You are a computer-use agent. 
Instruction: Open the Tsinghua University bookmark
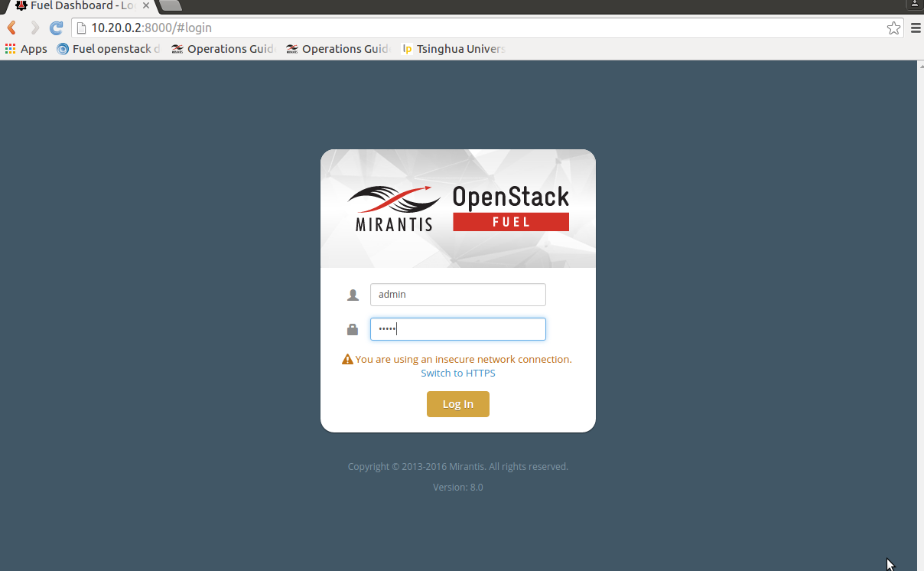[x=453, y=49]
